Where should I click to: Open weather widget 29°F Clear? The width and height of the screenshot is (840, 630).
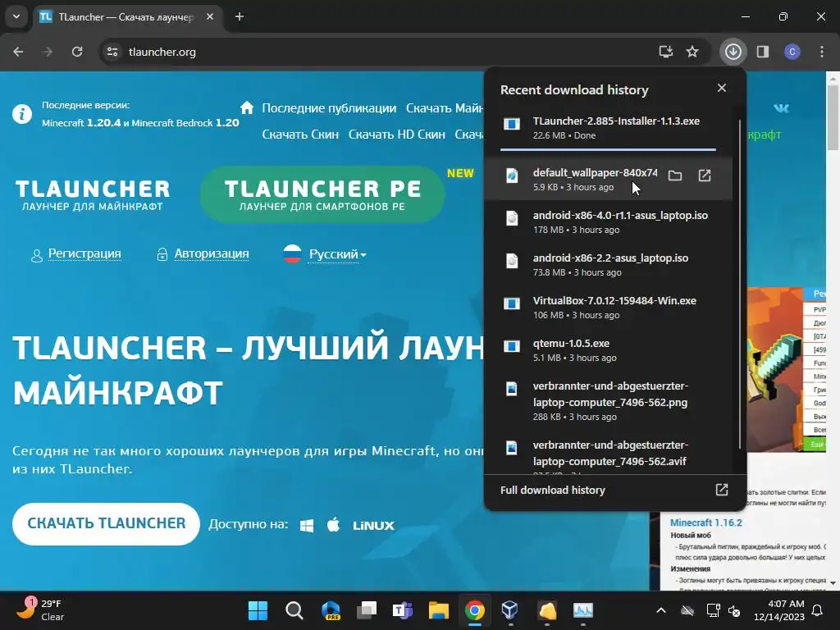[x=40, y=610]
